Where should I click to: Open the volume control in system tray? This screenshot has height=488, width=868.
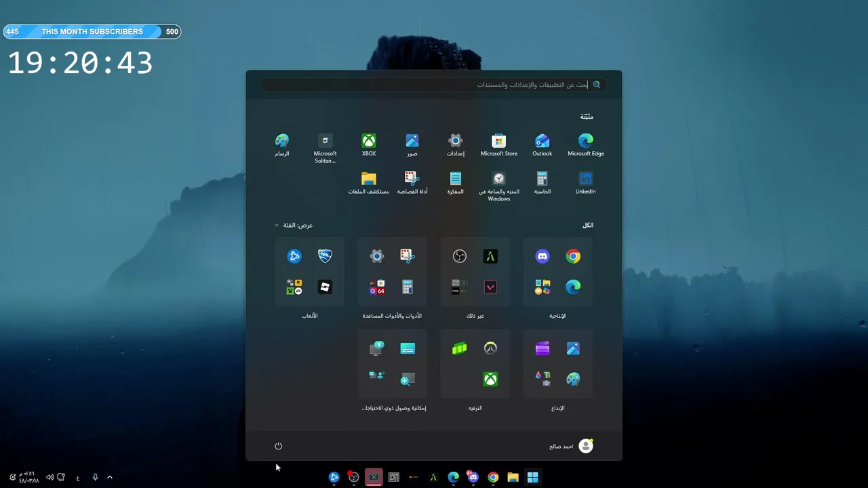[50, 477]
